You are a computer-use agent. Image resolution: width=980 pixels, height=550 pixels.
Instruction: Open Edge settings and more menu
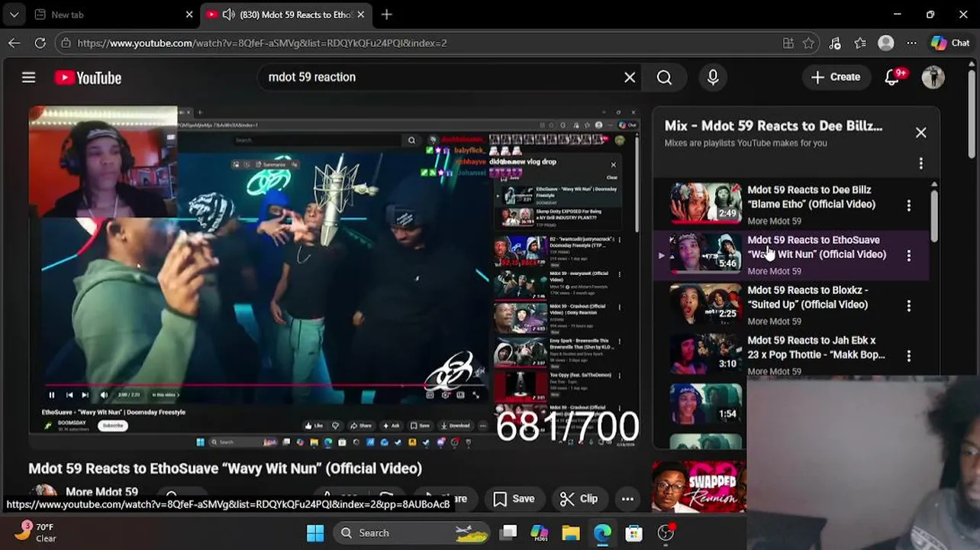click(911, 43)
